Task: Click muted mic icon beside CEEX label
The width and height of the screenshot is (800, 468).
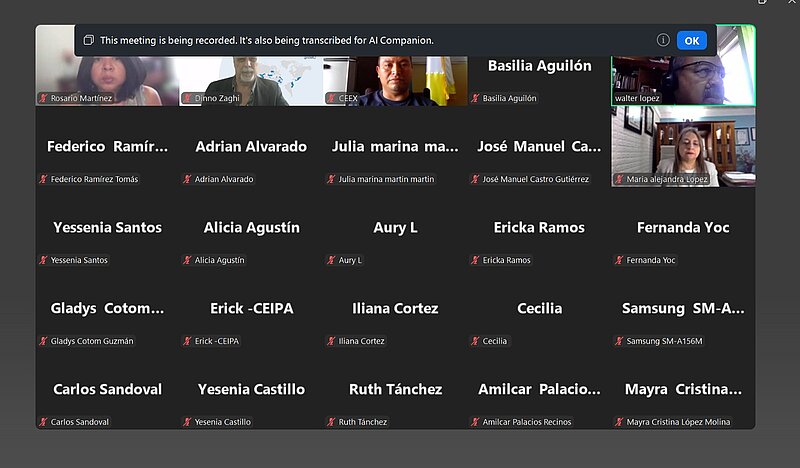Action: [331, 98]
